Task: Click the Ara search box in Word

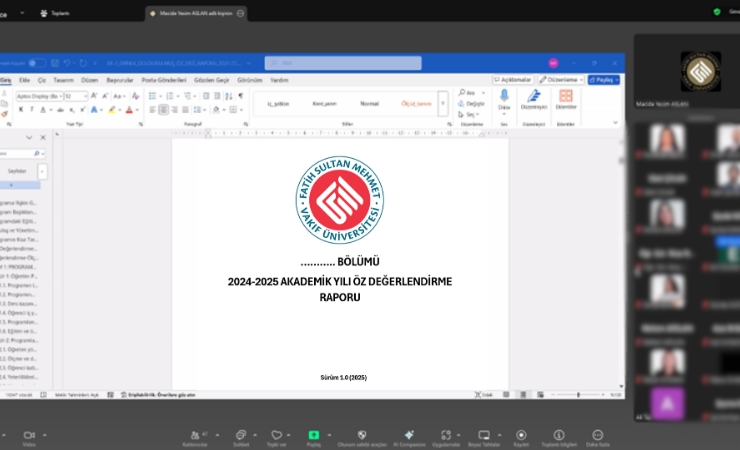Action: 343,63
